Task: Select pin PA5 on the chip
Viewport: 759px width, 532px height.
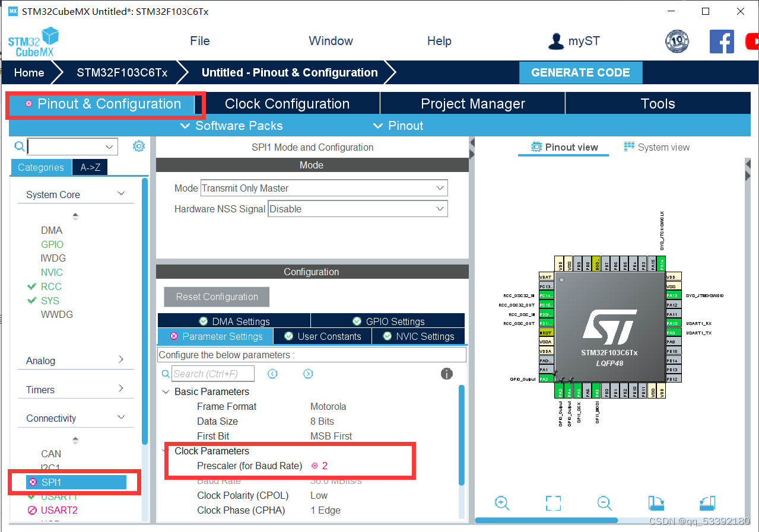Action: tap(579, 390)
